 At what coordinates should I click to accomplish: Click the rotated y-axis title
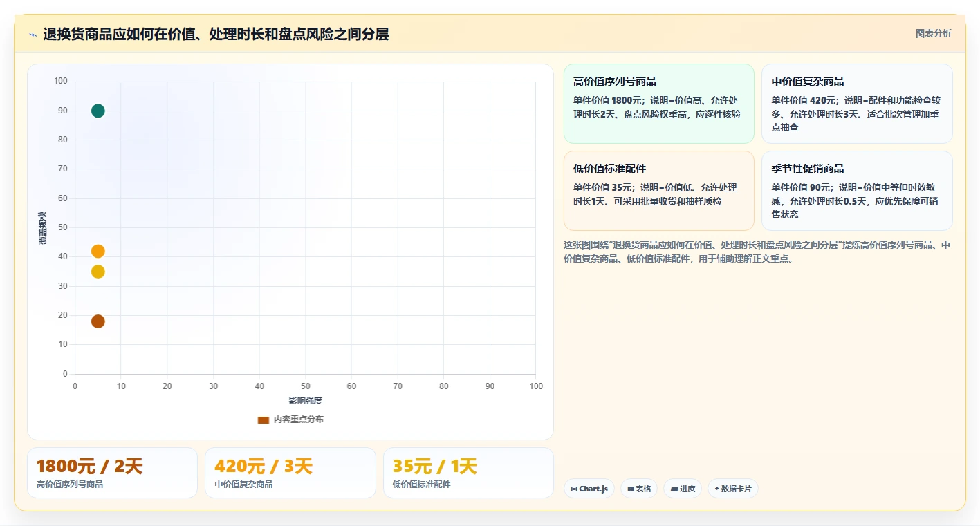point(42,228)
